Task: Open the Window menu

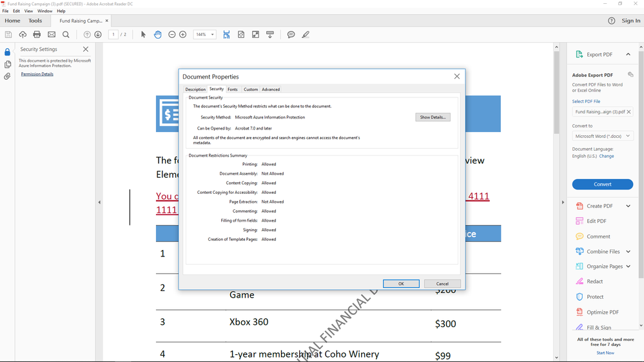Action: tap(44, 11)
